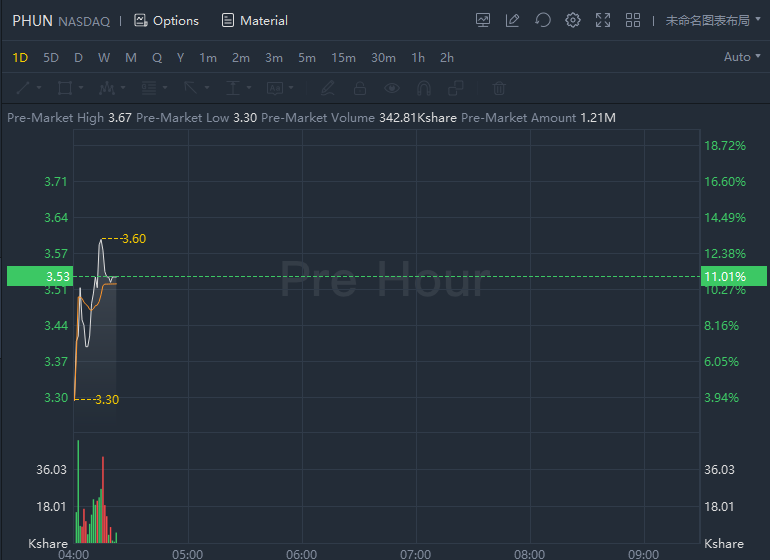The height and width of the screenshot is (560, 770).
Task: Click the chart monitor icon
Action: 483,21
